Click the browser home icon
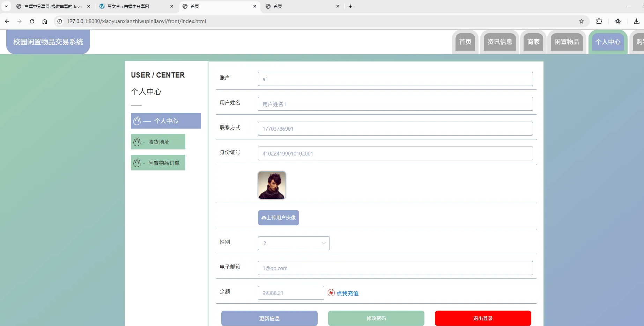This screenshot has height=326, width=644. pos(45,21)
